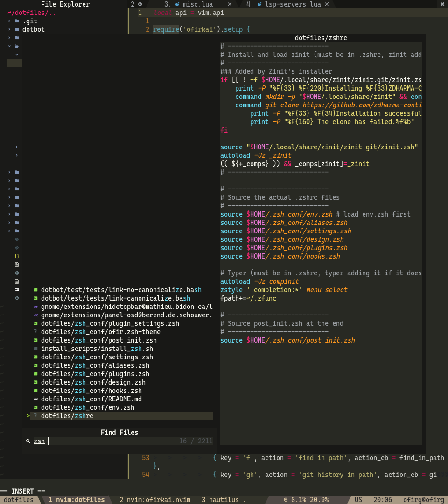Click the 16 / 2211 results counter

196,441
